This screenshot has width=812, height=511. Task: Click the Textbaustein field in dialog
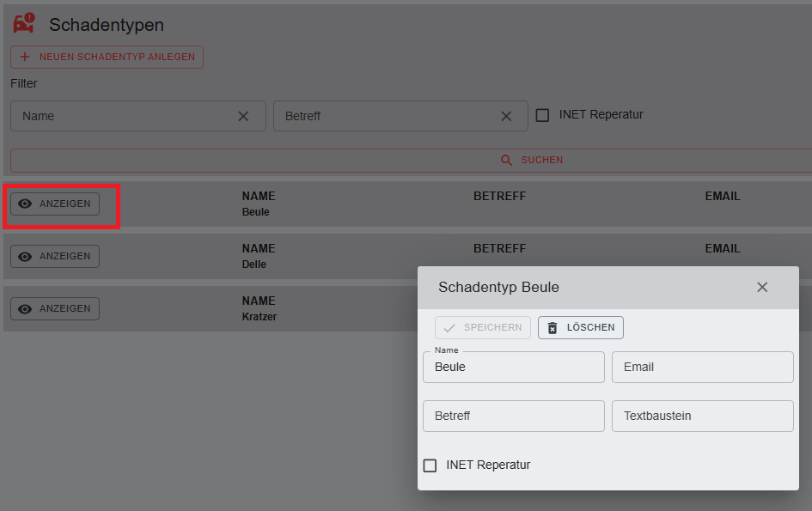pyautogui.click(x=702, y=417)
